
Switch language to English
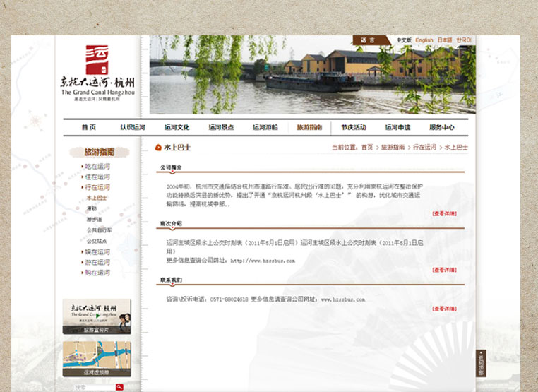pos(424,40)
